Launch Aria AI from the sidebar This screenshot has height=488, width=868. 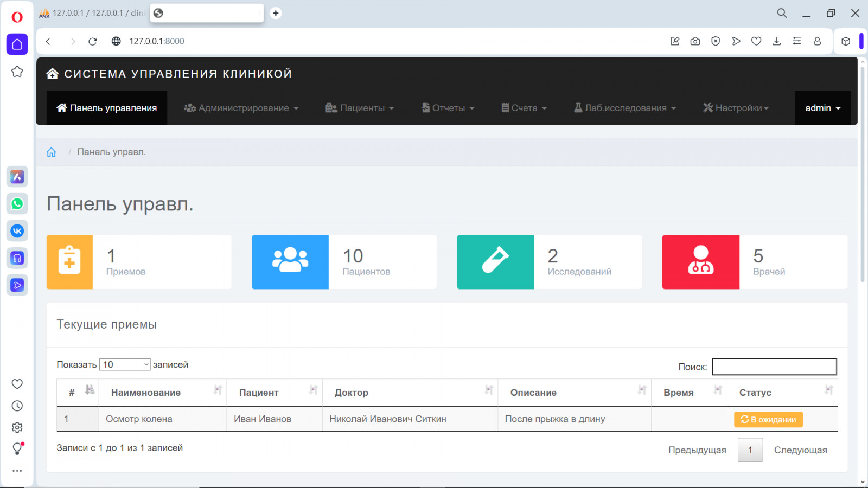[x=17, y=177]
